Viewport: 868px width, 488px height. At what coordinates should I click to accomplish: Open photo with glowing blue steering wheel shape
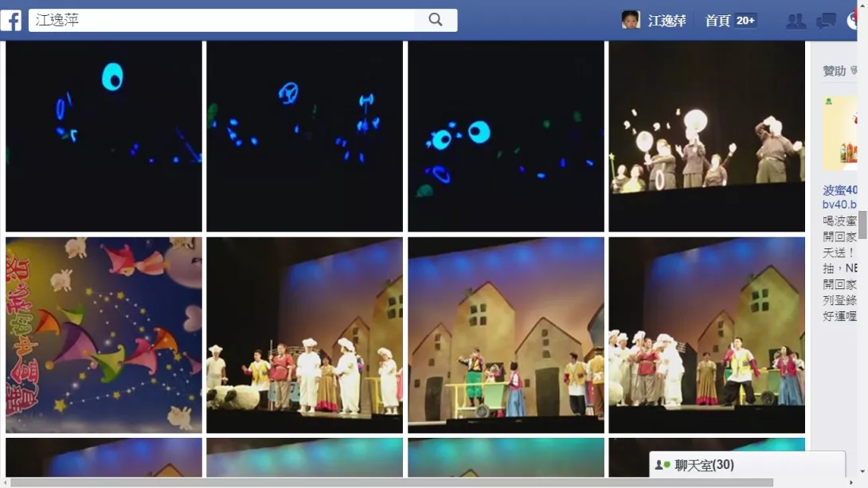coord(304,136)
